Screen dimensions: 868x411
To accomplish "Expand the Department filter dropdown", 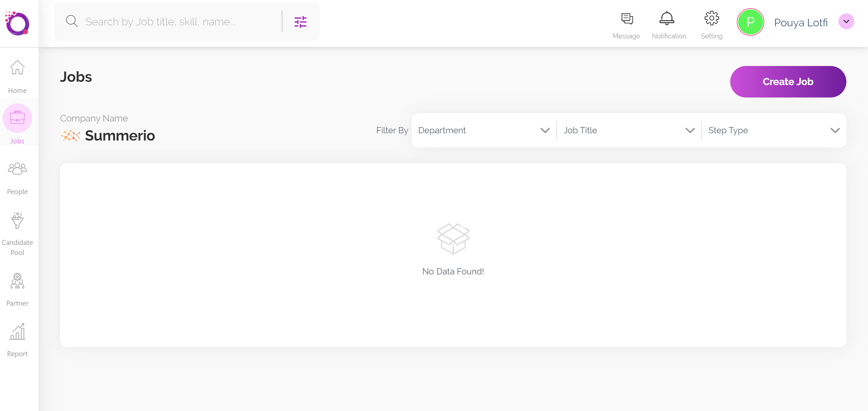I will point(484,130).
